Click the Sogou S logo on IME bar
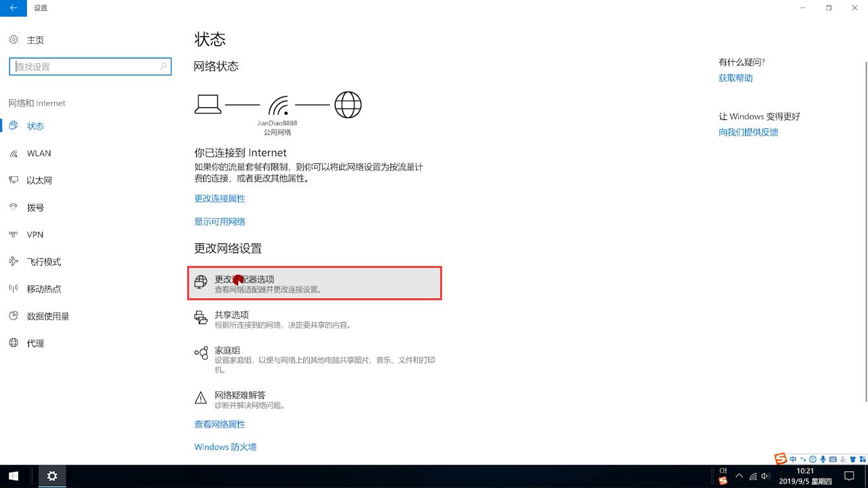 coord(781,459)
